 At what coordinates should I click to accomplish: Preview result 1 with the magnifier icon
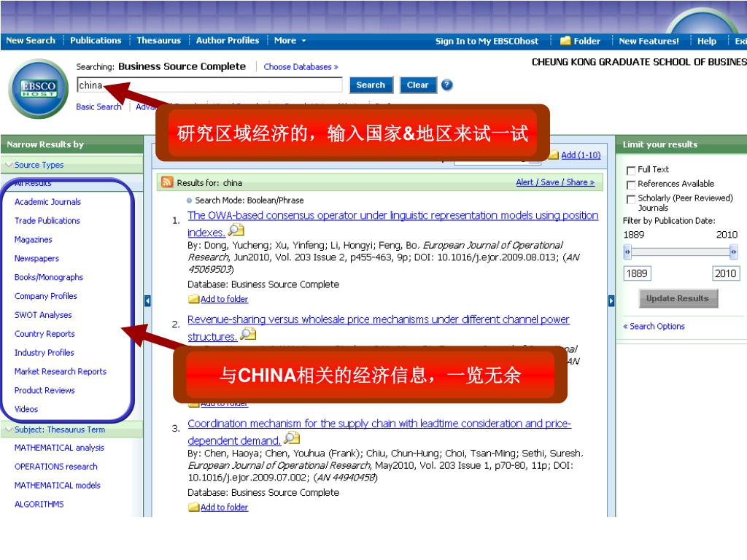click(x=236, y=230)
